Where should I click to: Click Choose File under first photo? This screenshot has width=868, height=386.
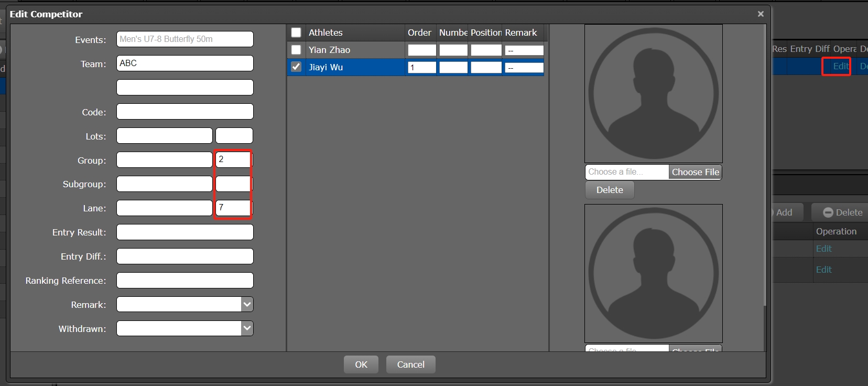[695, 172]
